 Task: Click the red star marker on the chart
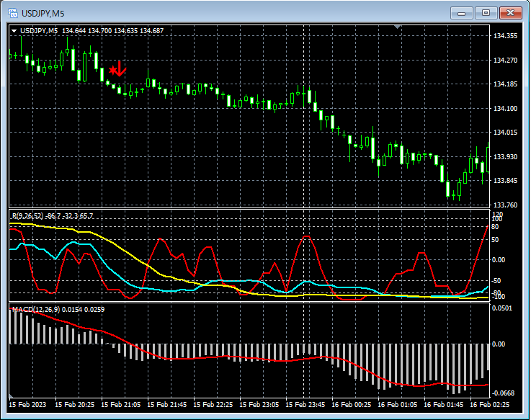[113, 70]
